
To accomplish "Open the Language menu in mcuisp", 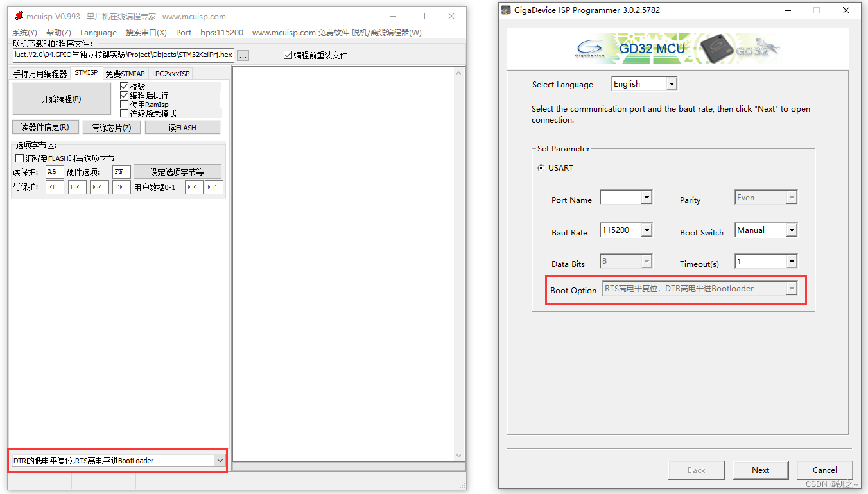I will pyautogui.click(x=98, y=33).
